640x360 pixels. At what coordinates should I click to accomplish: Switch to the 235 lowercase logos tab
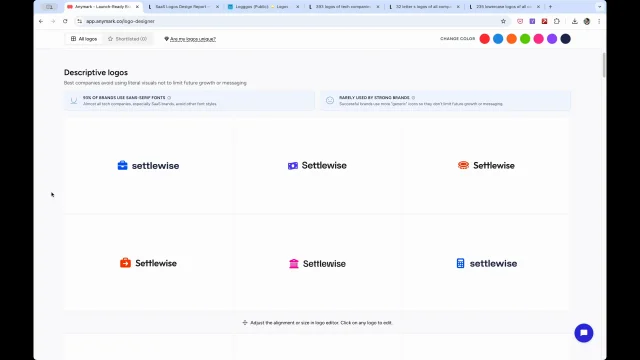click(x=504, y=7)
